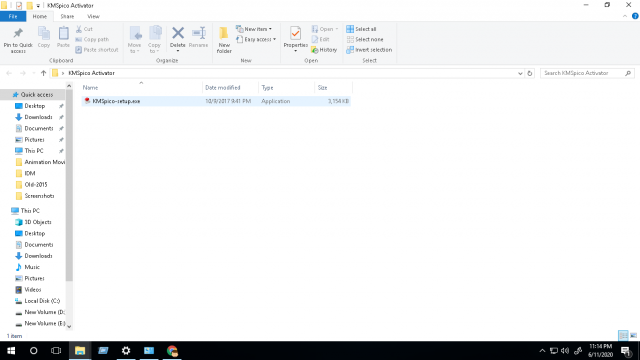The height and width of the screenshot is (360, 640).
Task: Click the Back navigation arrow
Action: [9, 73]
